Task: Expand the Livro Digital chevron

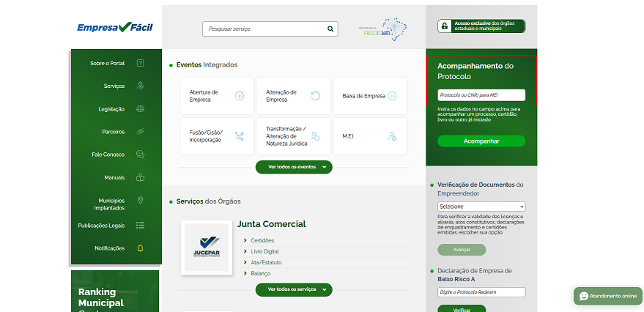Action: pyautogui.click(x=245, y=251)
